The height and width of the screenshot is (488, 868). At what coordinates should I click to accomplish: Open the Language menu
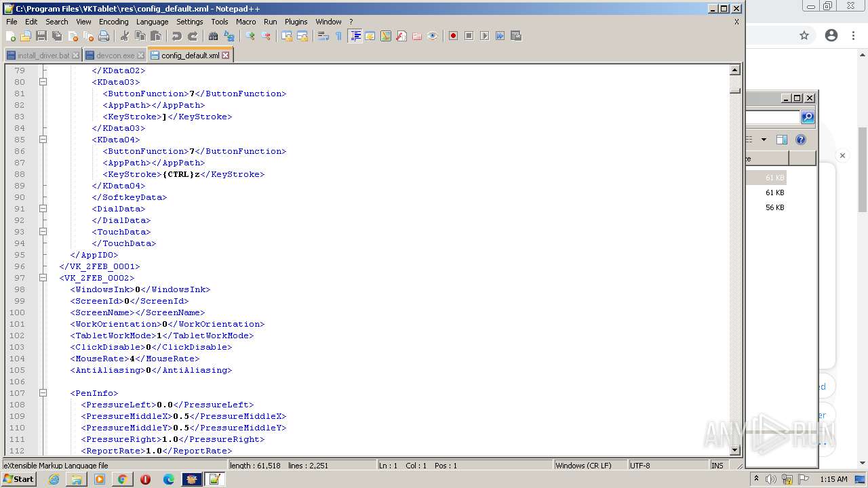click(152, 22)
